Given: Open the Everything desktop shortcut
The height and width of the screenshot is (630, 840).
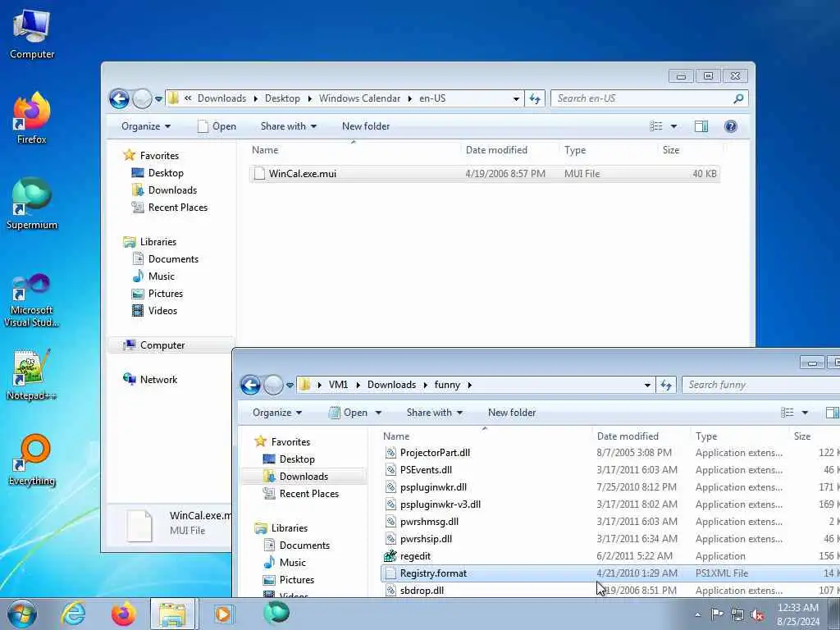Looking at the screenshot, I should pyautogui.click(x=32, y=460).
